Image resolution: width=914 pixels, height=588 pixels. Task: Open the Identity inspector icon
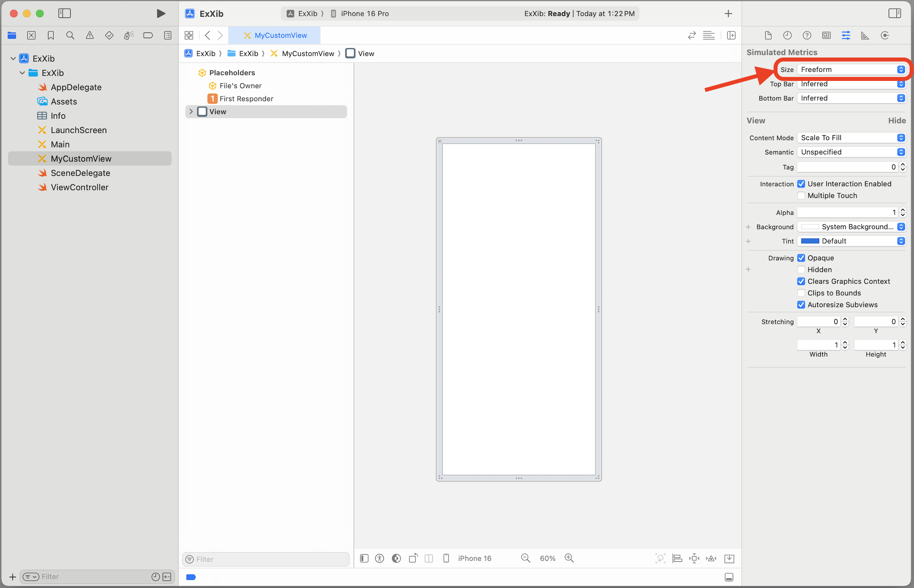[826, 36]
